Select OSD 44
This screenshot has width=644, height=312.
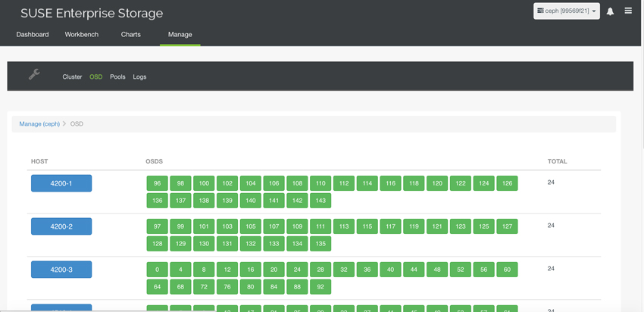click(x=414, y=270)
